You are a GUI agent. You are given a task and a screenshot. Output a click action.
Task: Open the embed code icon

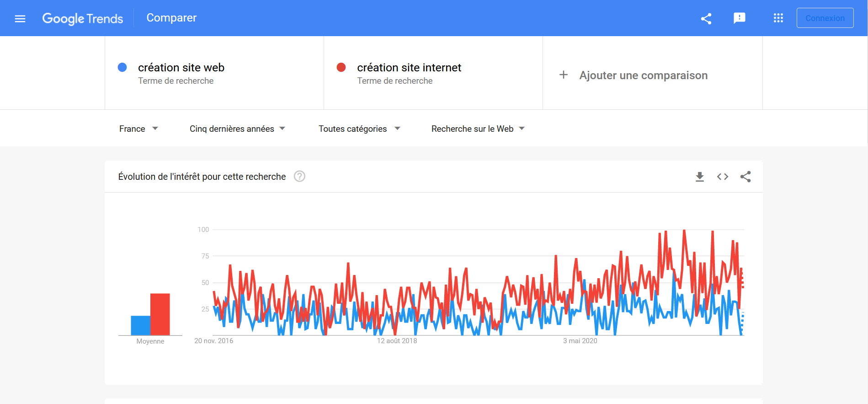pos(723,177)
